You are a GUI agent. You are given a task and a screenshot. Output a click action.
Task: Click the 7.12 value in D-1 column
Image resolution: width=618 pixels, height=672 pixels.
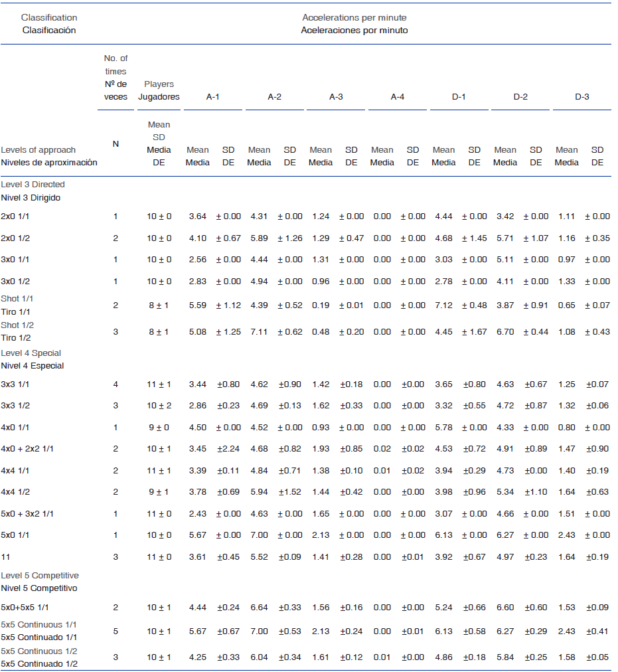443,305
